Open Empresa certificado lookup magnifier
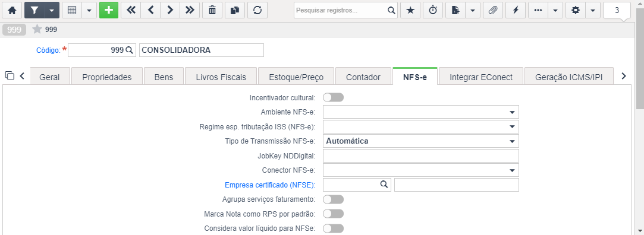The image size is (644, 235). pyautogui.click(x=384, y=185)
